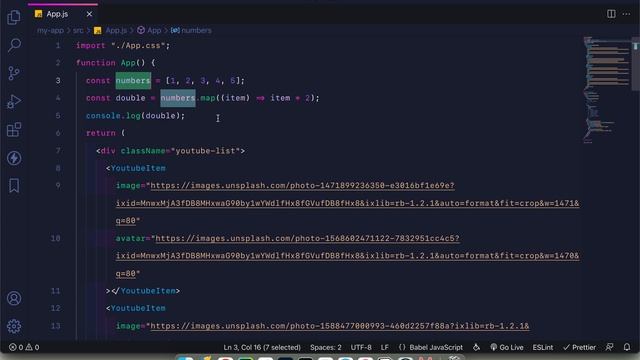Open the Manage gear icon
Image resolution: width=640 pixels, height=360 pixels.
click(14, 326)
